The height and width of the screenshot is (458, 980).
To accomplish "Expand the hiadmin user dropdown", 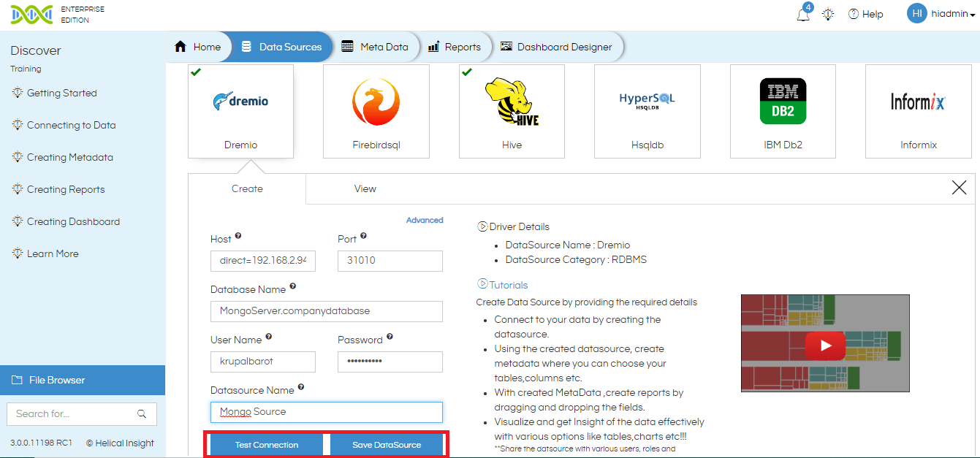I will click(x=953, y=14).
